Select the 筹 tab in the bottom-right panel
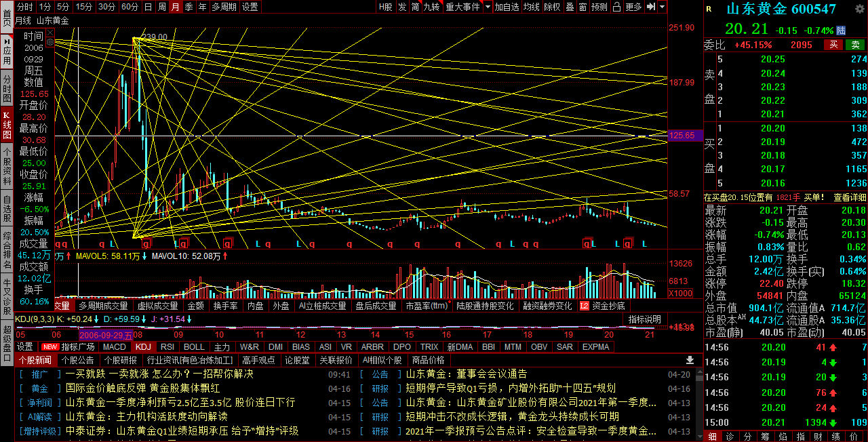This screenshot has width=868, height=442. point(764,437)
